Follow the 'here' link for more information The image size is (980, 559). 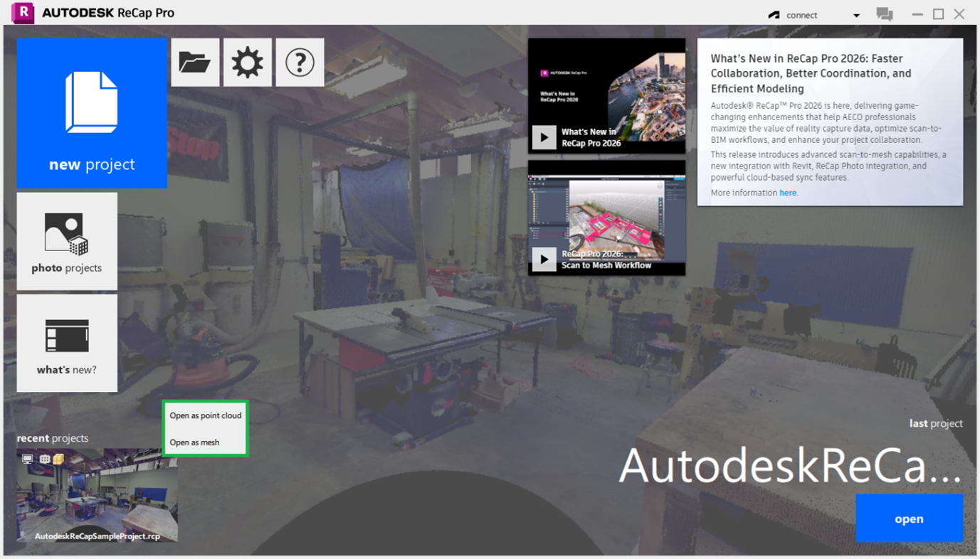(788, 193)
